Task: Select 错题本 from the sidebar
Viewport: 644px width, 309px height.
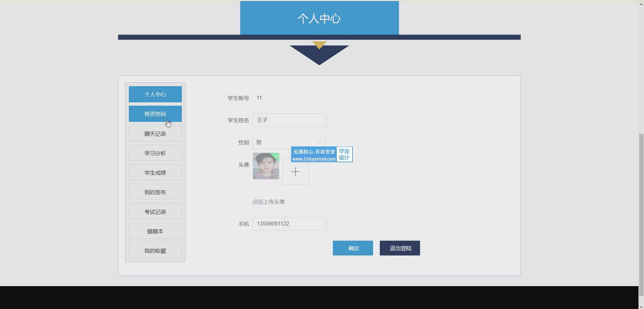Action: (x=155, y=231)
